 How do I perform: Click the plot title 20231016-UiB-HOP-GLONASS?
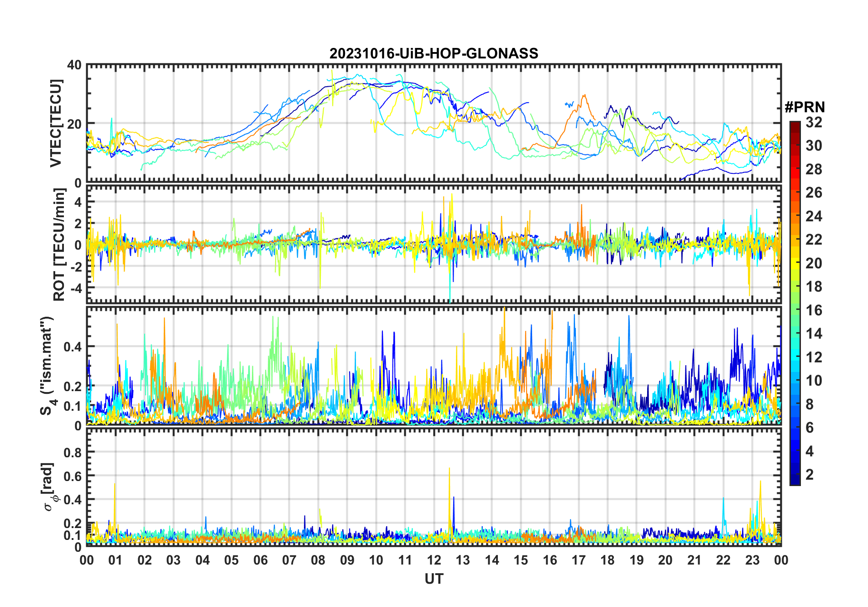434,53
